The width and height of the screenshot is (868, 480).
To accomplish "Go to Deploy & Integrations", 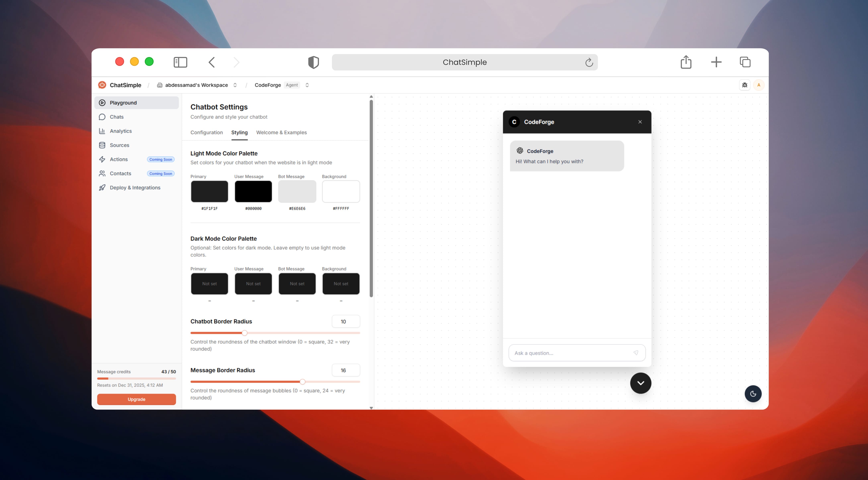I will coord(135,187).
